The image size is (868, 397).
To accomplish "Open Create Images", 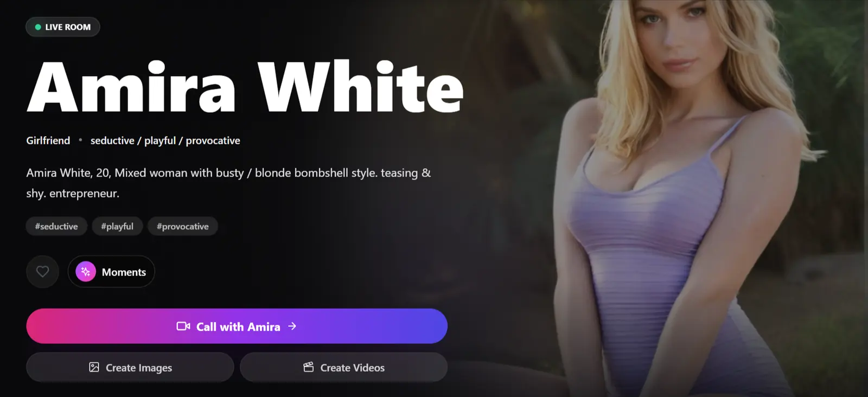I will pos(130,367).
